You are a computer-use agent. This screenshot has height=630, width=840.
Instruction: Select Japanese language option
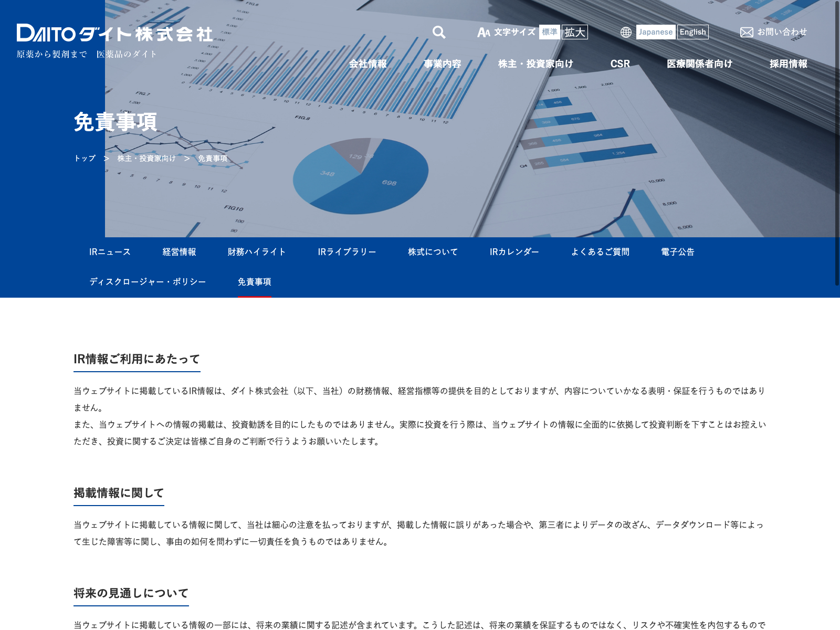click(x=656, y=32)
